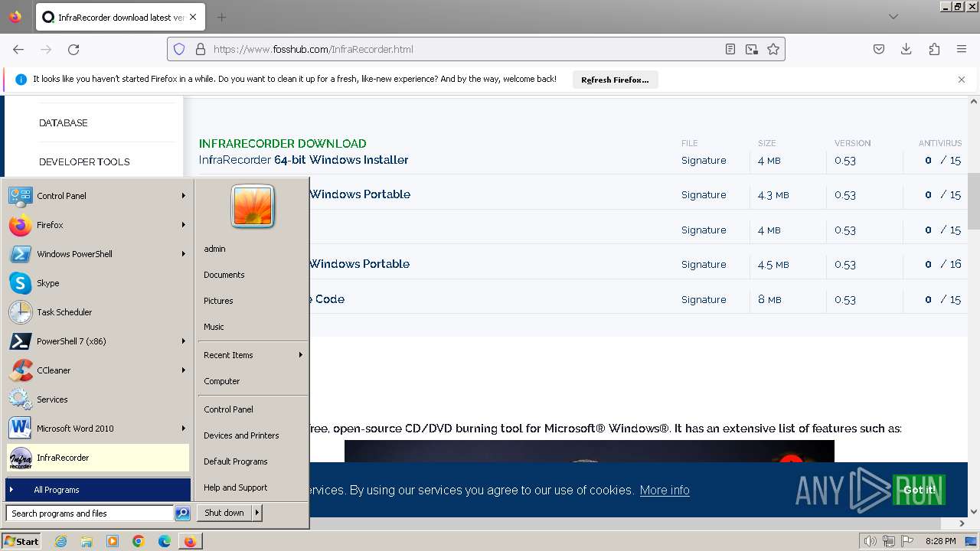This screenshot has width=980, height=551.
Task: Expand All Programs in Start menu
Action: tap(98, 490)
